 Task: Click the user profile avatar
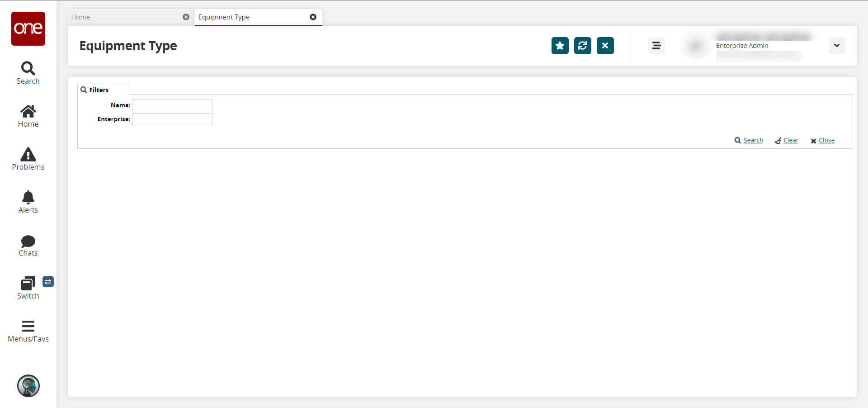coord(696,46)
